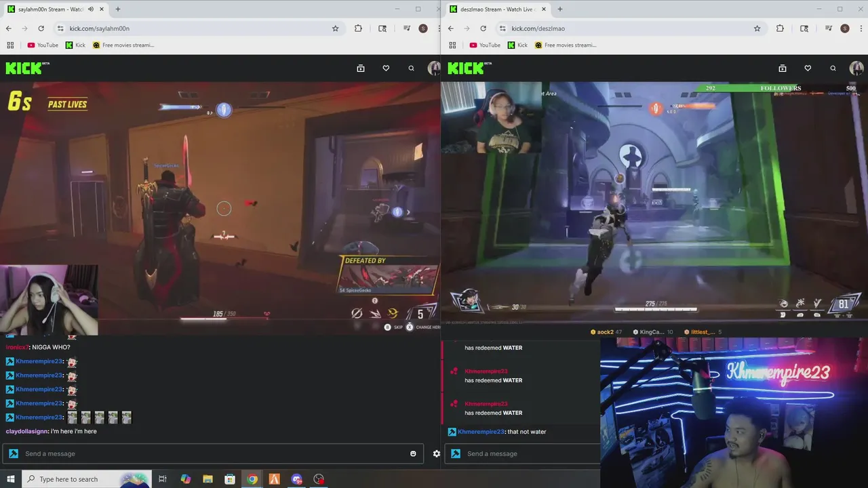This screenshot has height=488, width=868.
Task: Open site info icon beside kick.com/saylahm00n
Action: [60, 28]
